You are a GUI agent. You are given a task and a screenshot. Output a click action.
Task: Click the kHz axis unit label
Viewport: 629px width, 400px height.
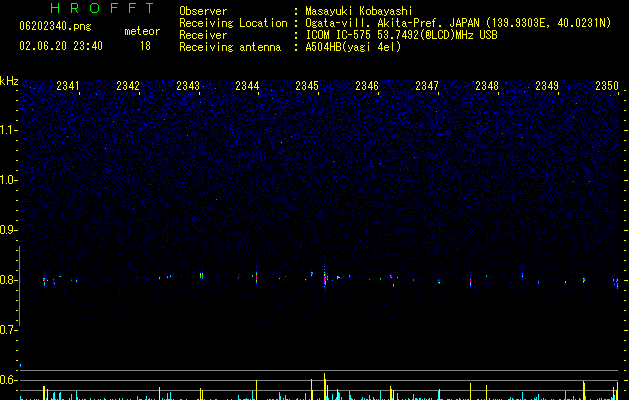(9, 81)
